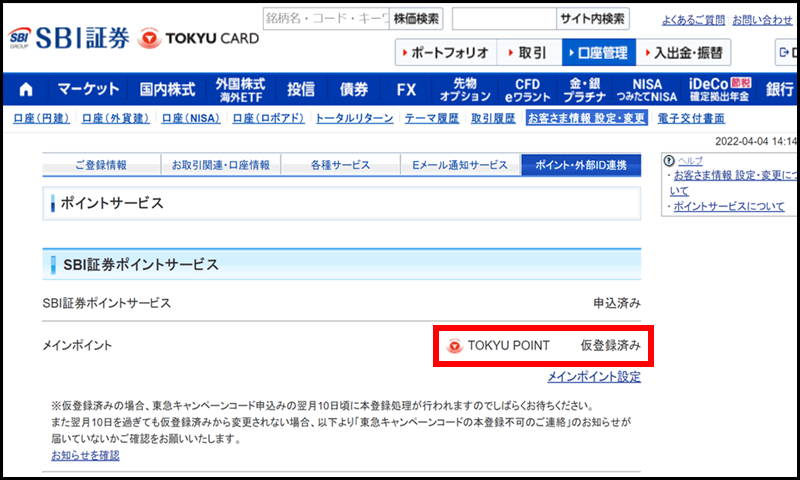The height and width of the screenshot is (480, 800).
Task: Click the メインポイント row label
Action: point(77,345)
